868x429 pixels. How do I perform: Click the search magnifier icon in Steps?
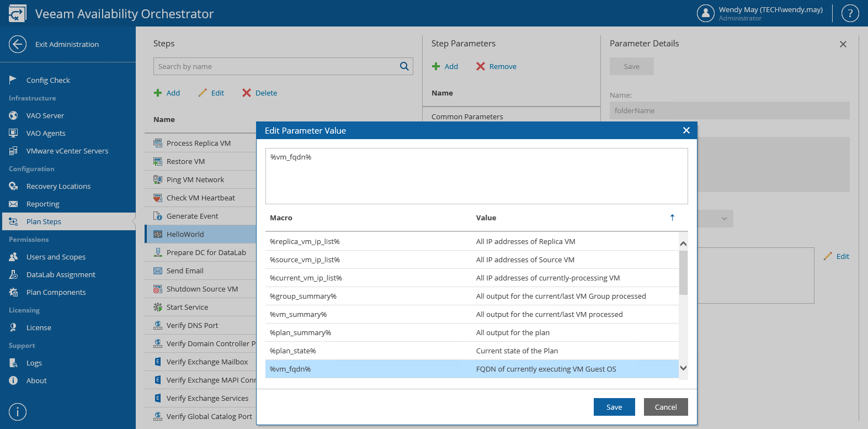[x=404, y=66]
